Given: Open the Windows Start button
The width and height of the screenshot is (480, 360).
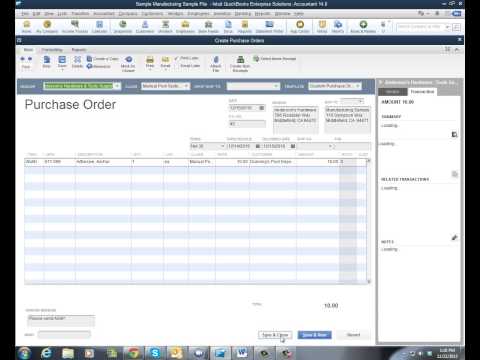Looking at the screenshot, I should point(25,353).
